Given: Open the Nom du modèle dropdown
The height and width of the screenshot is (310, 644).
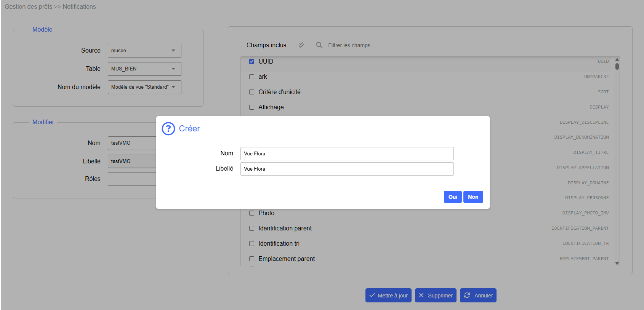Looking at the screenshot, I should (144, 87).
